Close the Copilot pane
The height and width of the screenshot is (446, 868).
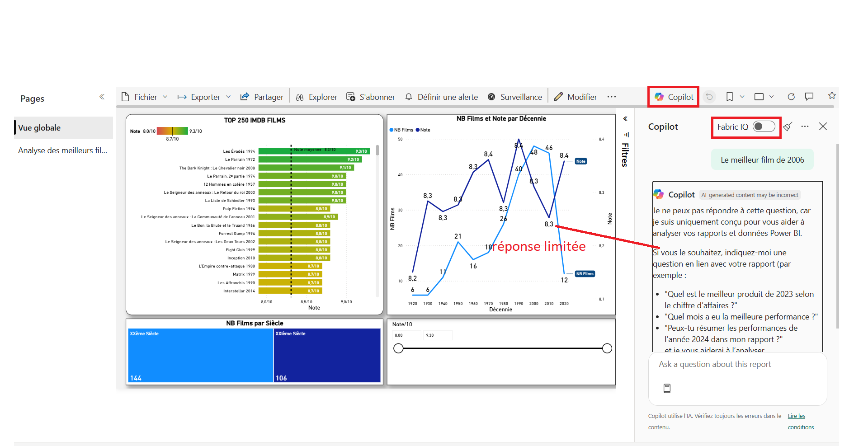[x=823, y=127]
